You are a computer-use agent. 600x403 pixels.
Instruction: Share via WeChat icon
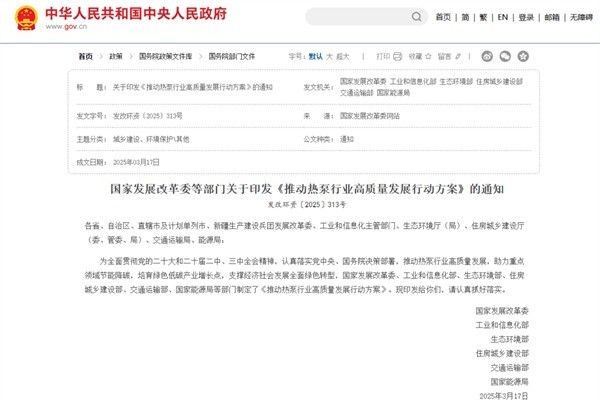tap(505, 56)
